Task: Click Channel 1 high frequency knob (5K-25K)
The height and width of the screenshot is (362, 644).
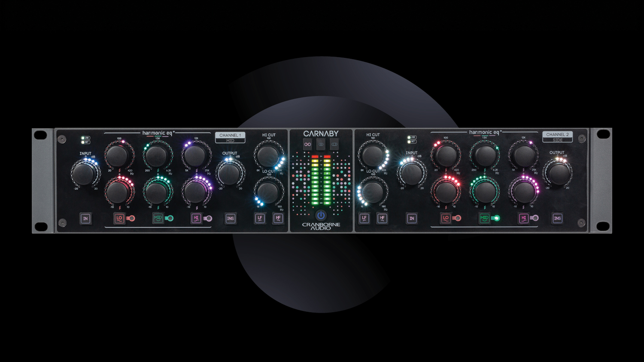Action: (195, 156)
